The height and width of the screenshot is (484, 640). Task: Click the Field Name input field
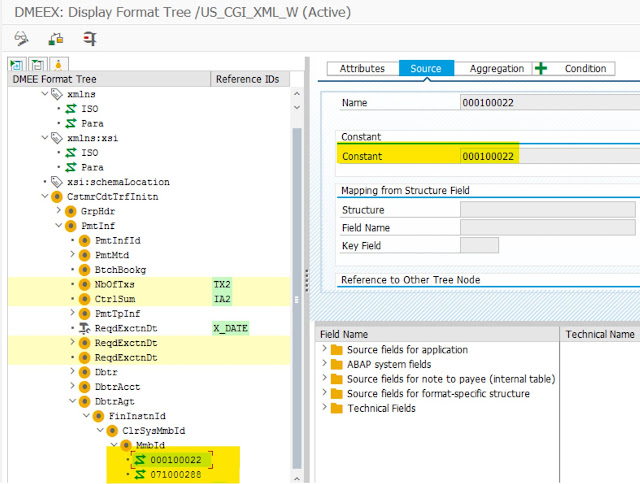(x=547, y=228)
